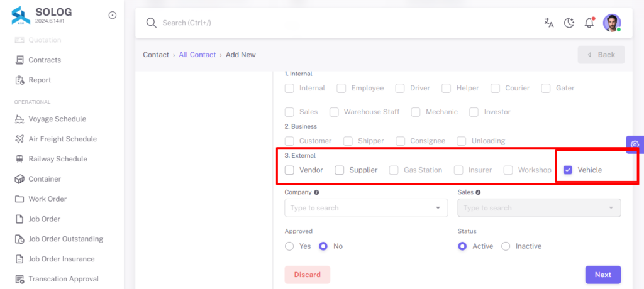Open the settings gear side tab
The width and height of the screenshot is (644, 289).
pos(635,144)
